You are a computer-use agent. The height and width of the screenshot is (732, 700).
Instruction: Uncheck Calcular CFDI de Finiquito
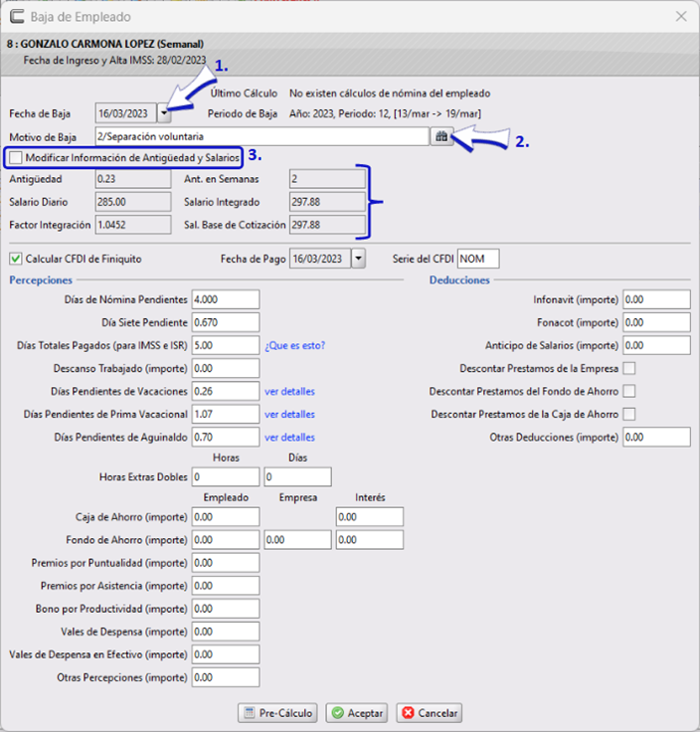coord(16,259)
